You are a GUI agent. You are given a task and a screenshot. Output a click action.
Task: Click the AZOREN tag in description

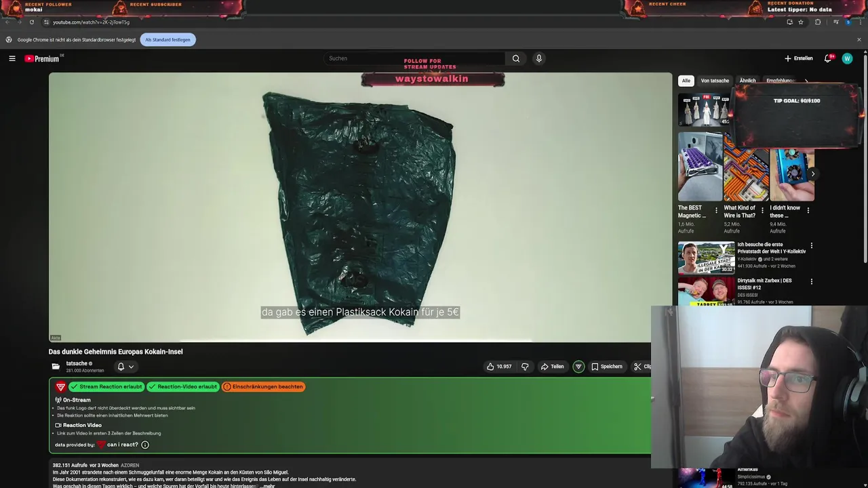click(x=130, y=466)
